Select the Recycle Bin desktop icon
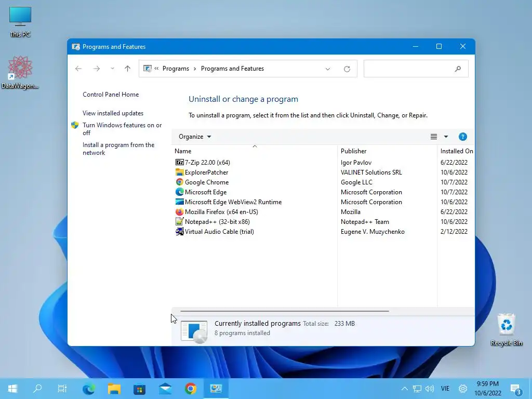 click(506, 330)
